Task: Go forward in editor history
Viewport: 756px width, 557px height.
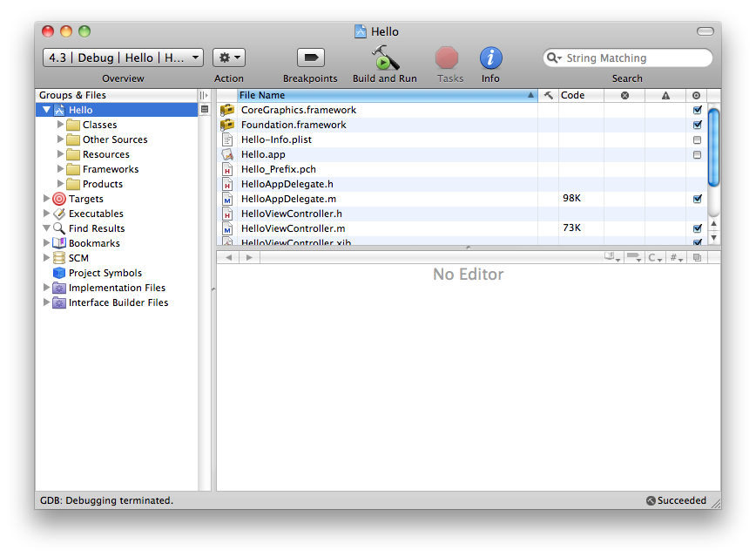Action: [249, 257]
